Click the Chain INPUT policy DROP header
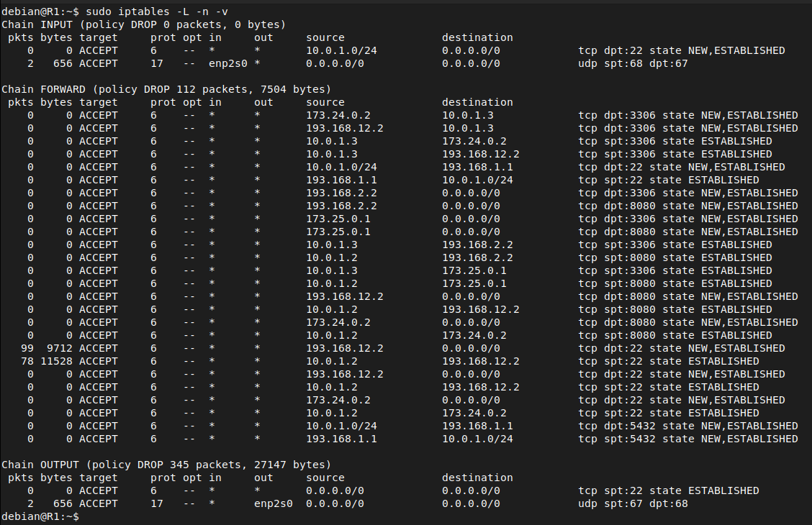Viewport: 812px width, 525px height. coord(143,24)
